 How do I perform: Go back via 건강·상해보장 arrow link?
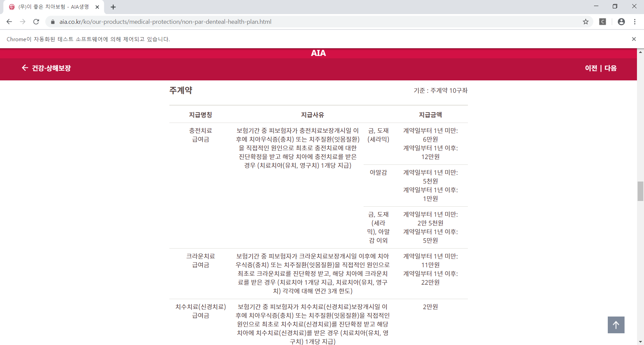pos(46,68)
